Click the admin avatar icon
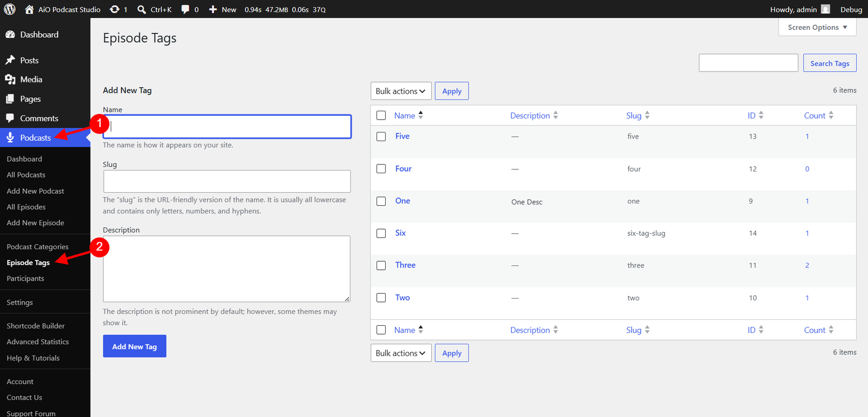 click(x=826, y=9)
